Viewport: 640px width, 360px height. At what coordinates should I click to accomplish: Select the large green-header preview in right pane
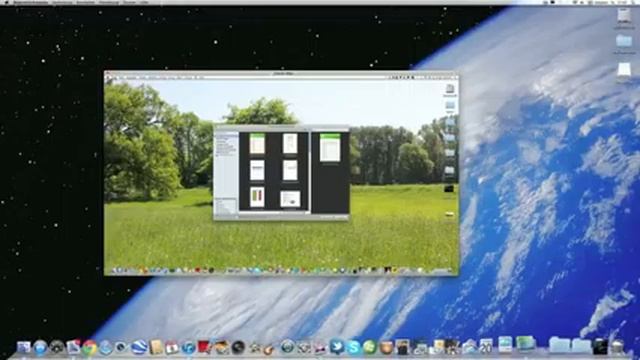click(x=330, y=147)
